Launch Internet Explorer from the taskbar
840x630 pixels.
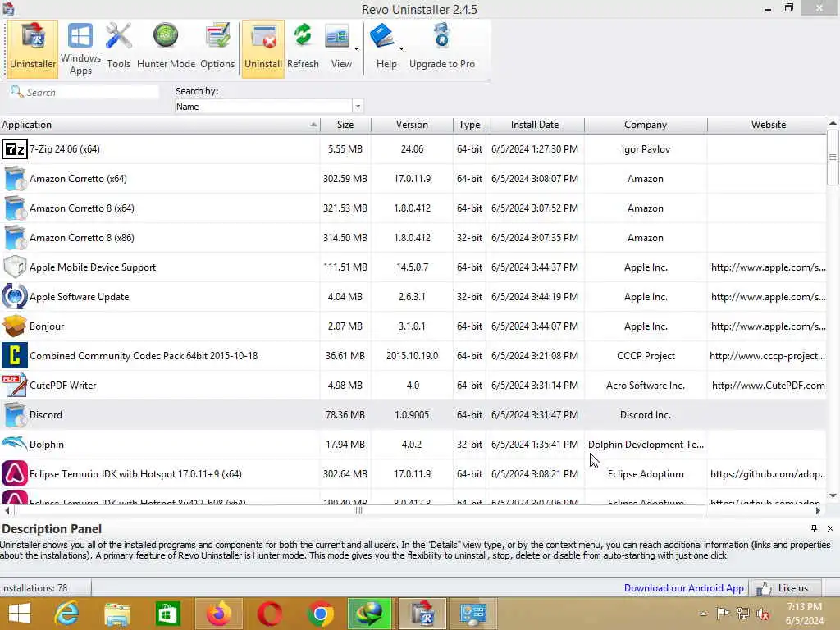67,614
